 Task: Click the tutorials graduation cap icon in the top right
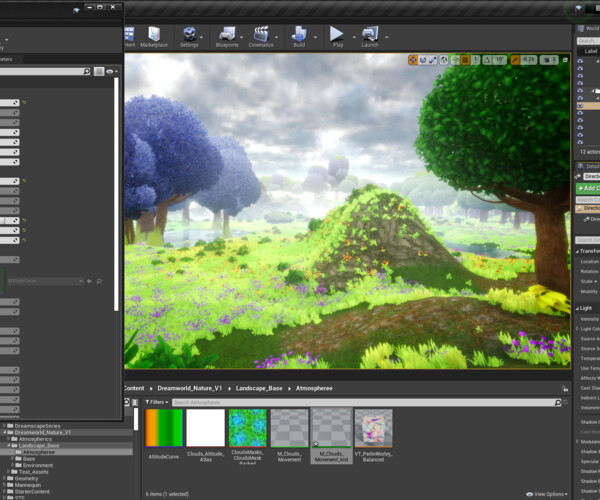click(578, 8)
